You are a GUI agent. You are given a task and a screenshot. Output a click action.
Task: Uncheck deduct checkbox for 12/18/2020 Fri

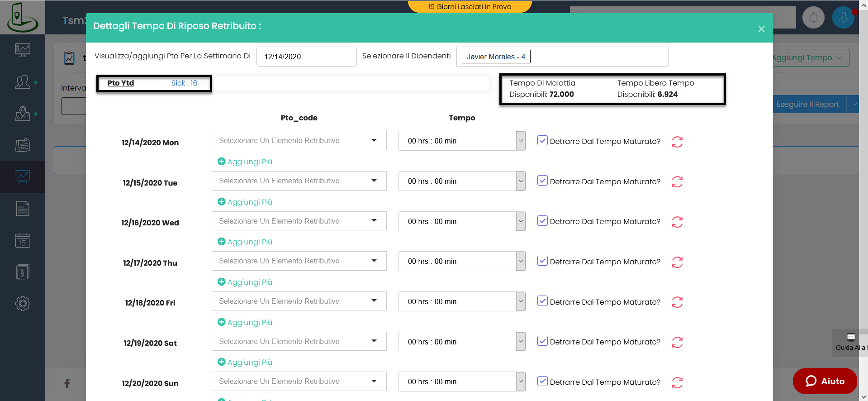pos(542,301)
